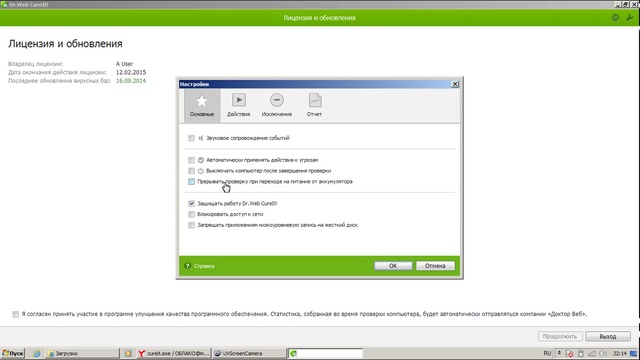Switch to the Действия tab
The image size is (640, 360).
pyautogui.click(x=238, y=106)
